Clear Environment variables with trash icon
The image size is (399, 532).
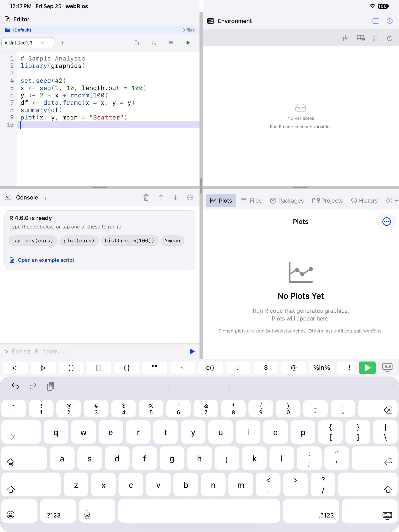tap(375, 38)
